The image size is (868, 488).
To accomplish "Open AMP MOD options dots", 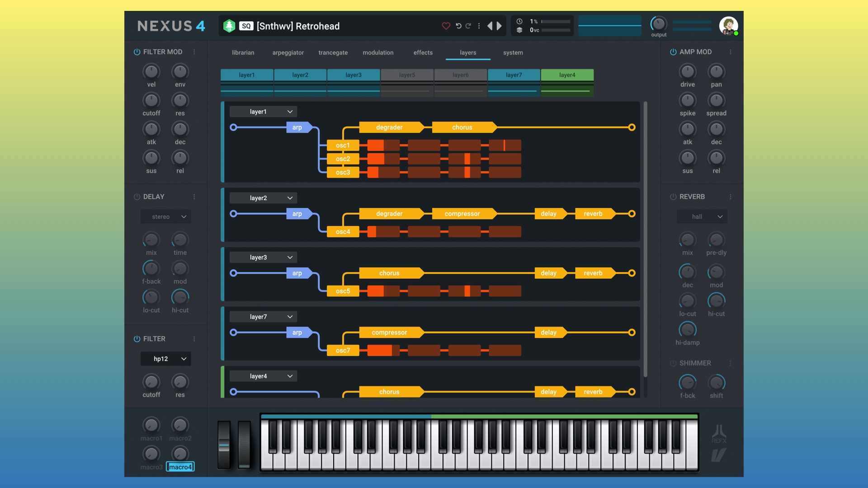I will click(x=731, y=52).
